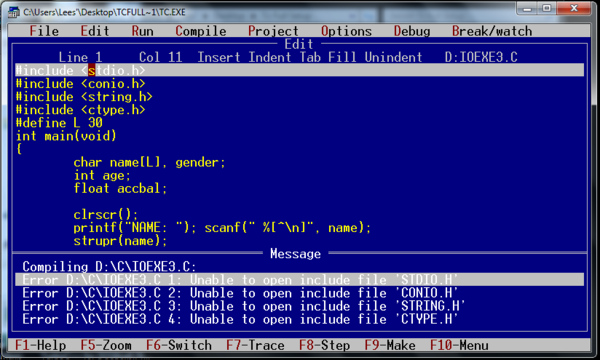Click the '#include <conio.h>' line
Viewport: 600px width, 360px height.
point(80,84)
